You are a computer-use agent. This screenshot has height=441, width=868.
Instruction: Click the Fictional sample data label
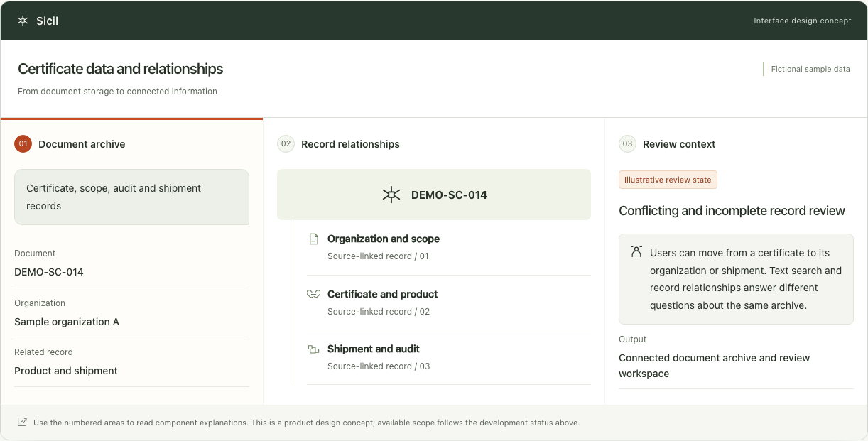coord(810,69)
